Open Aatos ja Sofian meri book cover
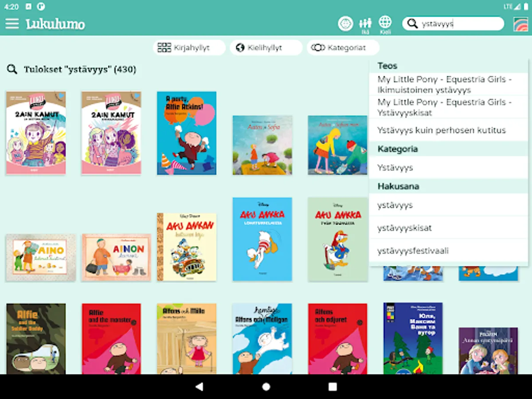Screen dimensions: 532x399 338,145
